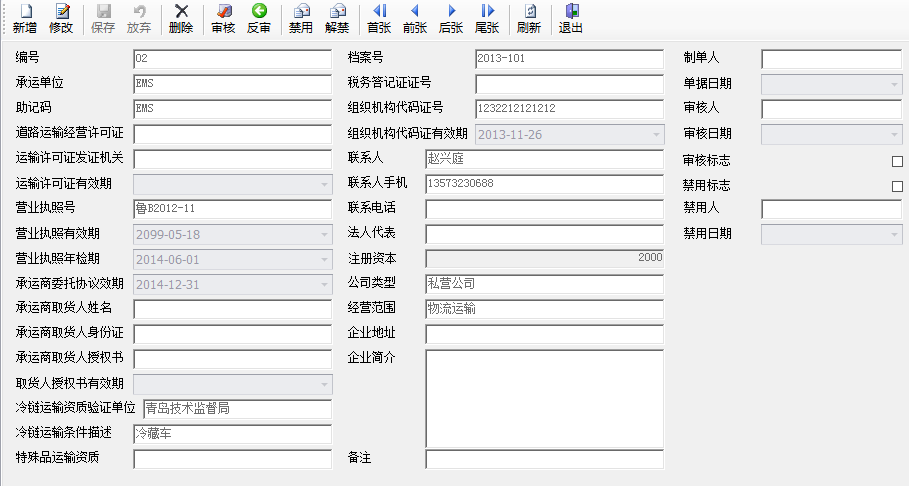Click the 新增 (new record) toolbar icon
The width and height of the screenshot is (909, 486).
point(25,19)
